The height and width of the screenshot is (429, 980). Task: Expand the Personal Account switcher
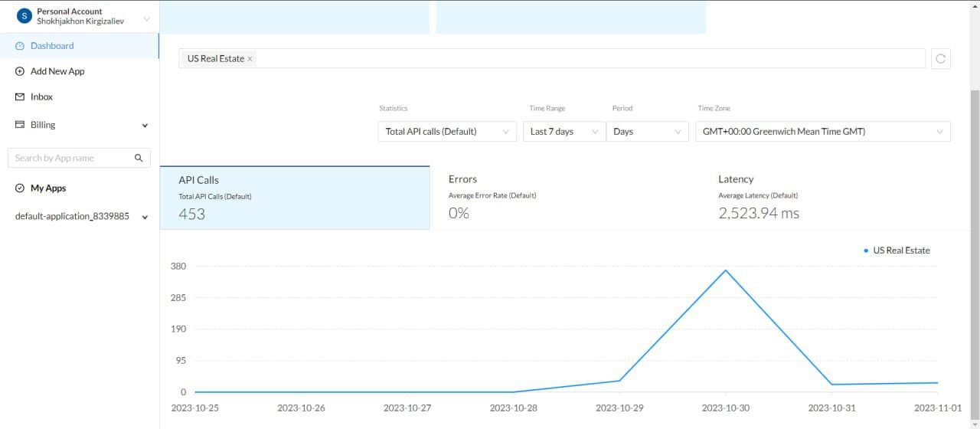(x=146, y=18)
